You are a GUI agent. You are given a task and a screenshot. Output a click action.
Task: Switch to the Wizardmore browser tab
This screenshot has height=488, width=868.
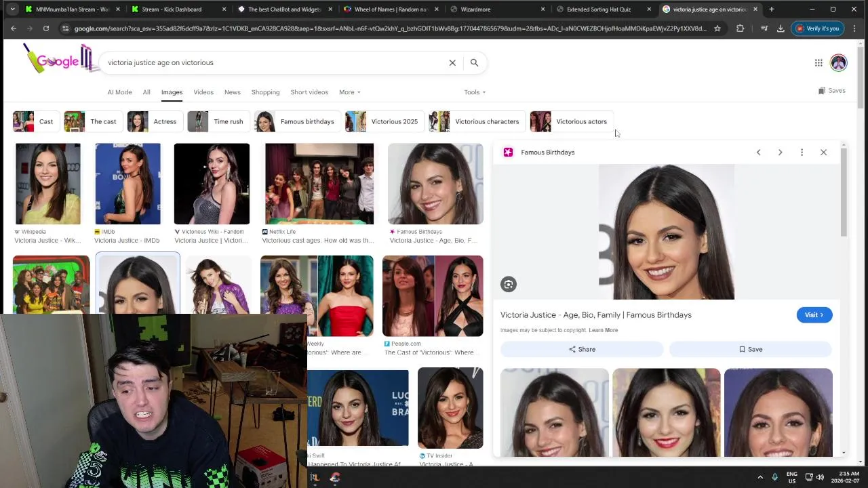(498, 9)
